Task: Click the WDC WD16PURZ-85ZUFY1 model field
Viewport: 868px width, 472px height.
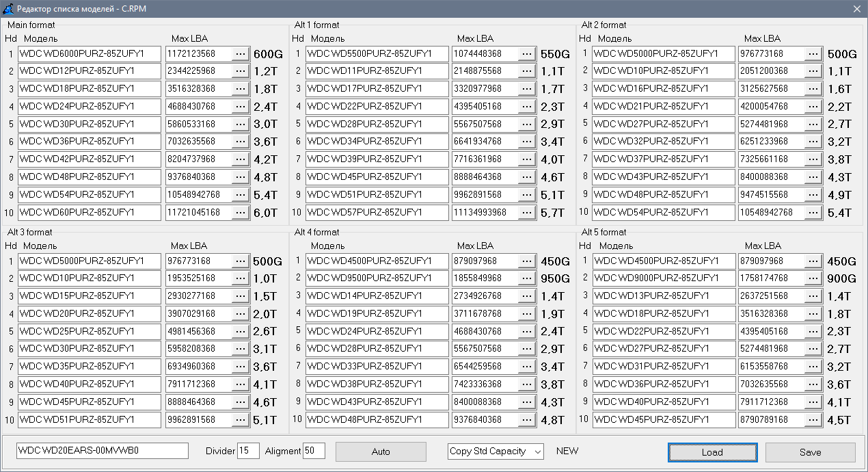Action: pos(664,89)
